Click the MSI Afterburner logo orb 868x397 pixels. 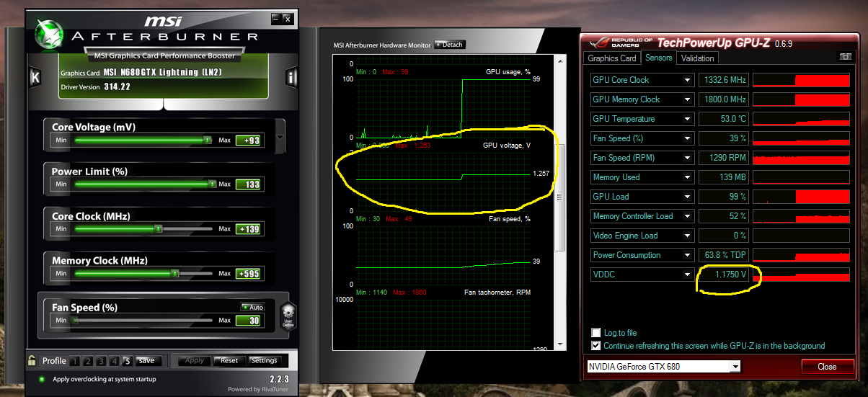[x=48, y=35]
